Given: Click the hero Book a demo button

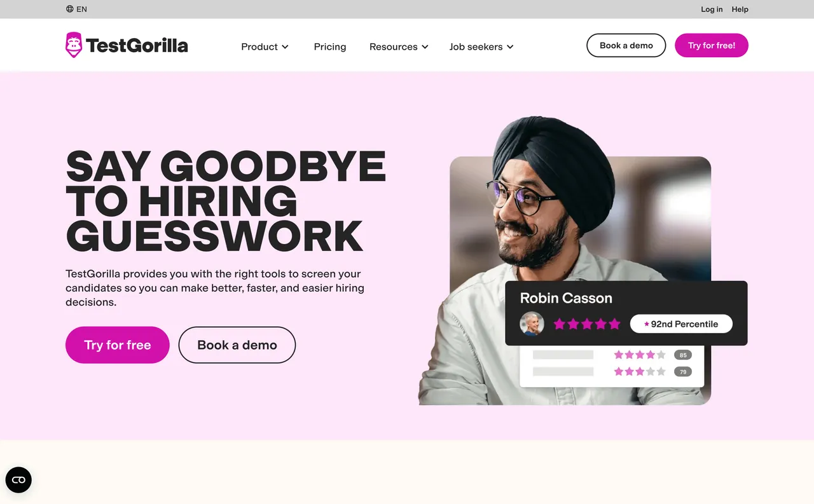Looking at the screenshot, I should tap(237, 345).
